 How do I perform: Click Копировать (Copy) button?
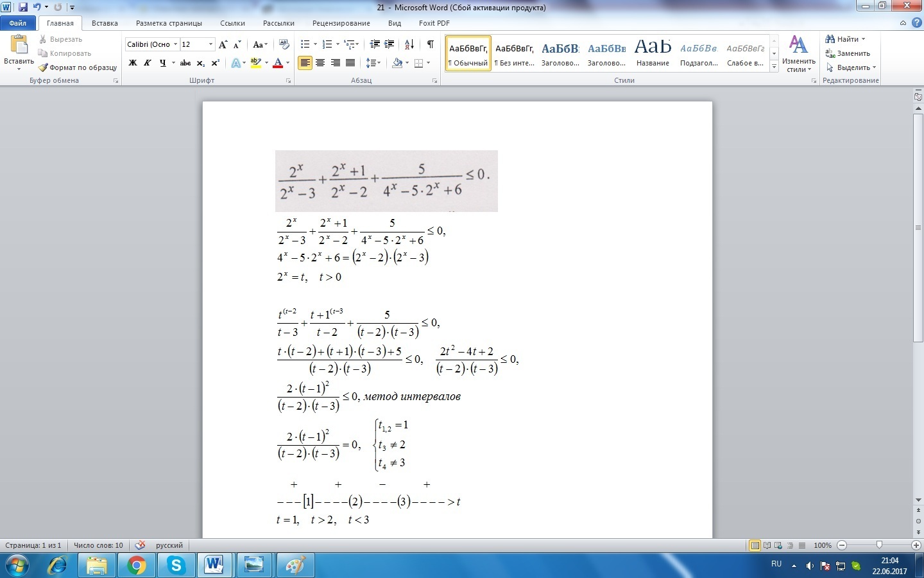(x=65, y=53)
